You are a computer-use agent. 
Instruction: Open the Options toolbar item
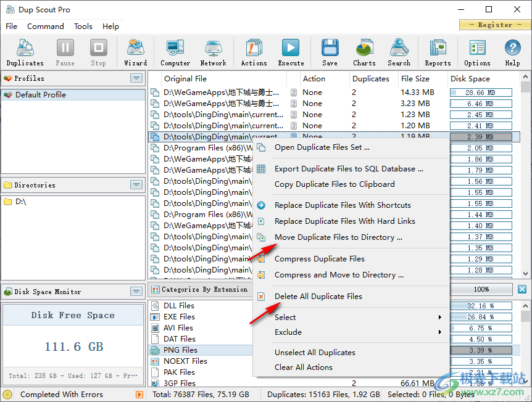click(477, 52)
